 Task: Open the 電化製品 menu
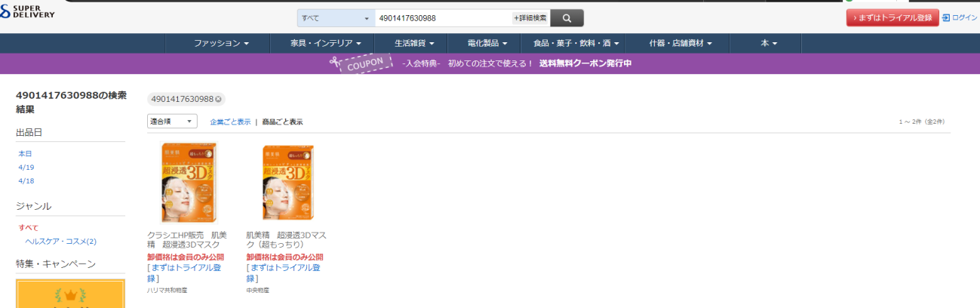click(x=487, y=44)
